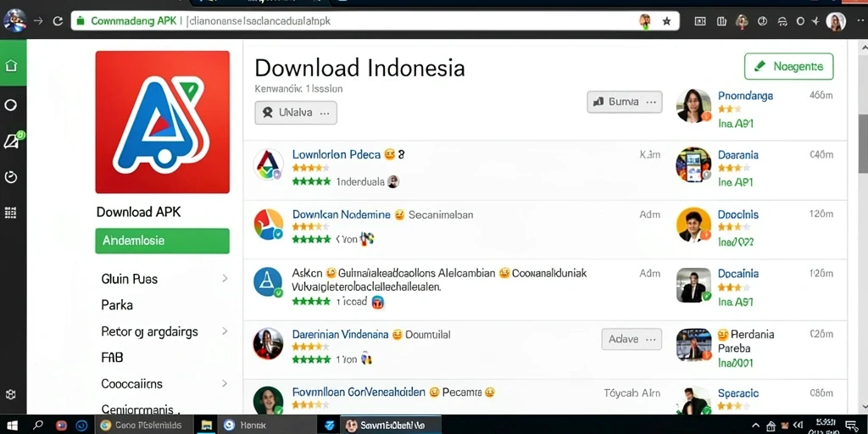Open the Bumva dropdown button
The height and width of the screenshot is (434, 868).
pos(625,102)
